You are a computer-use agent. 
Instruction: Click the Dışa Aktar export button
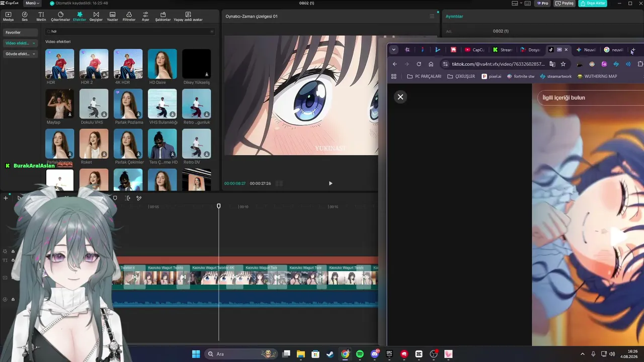point(593,3)
